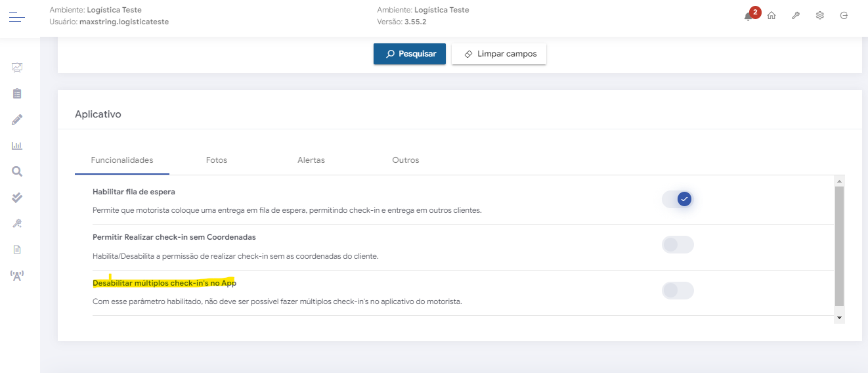
Task: Switch to the Fotos tab
Action: point(217,160)
